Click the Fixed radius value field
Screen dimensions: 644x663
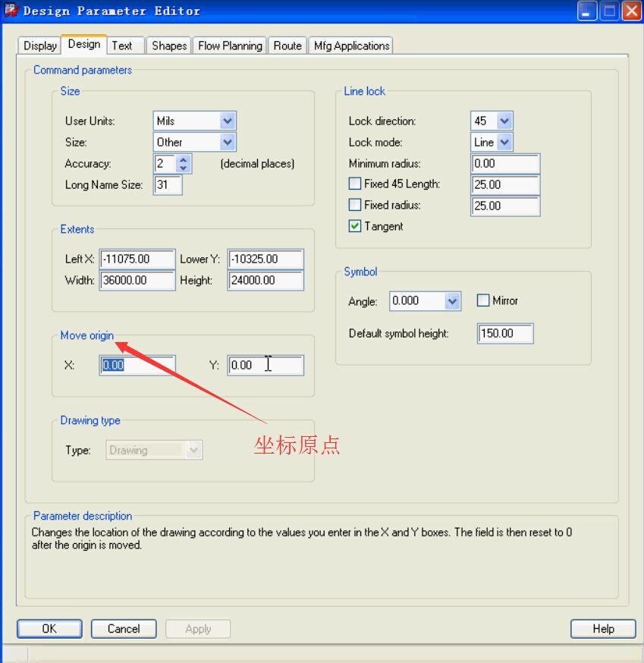(x=505, y=206)
